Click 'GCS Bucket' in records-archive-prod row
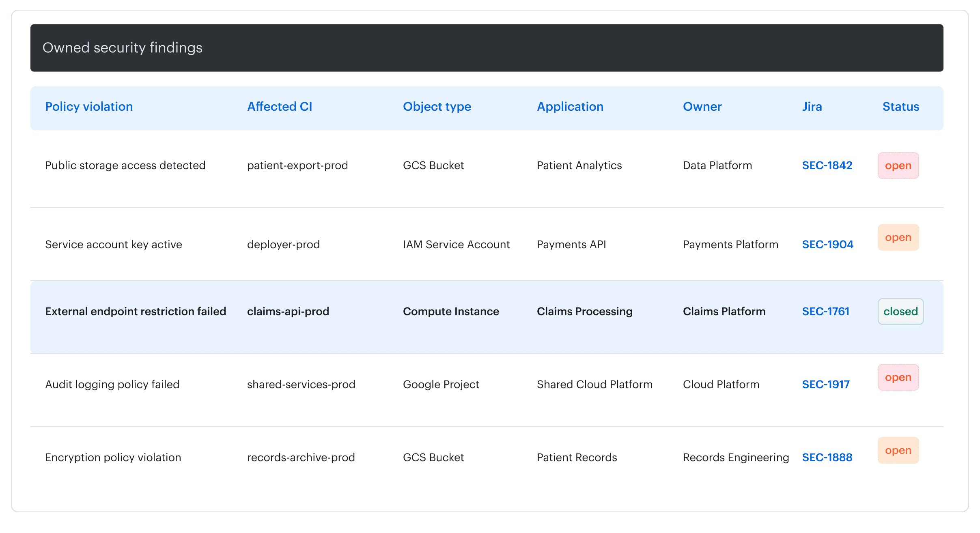 (433, 458)
